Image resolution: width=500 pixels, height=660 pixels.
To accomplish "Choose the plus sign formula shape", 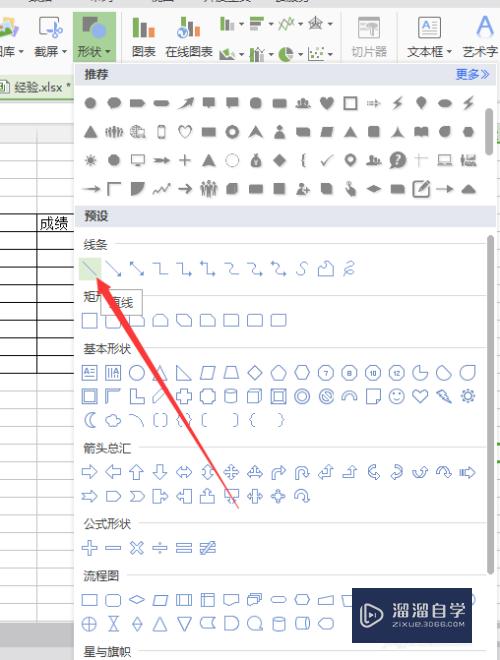I will tap(89, 548).
